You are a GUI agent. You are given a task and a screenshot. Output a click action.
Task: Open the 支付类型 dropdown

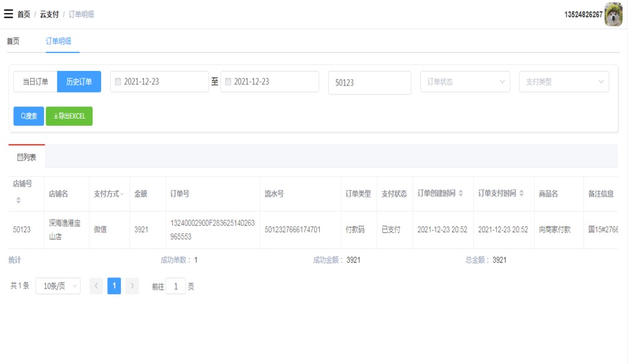coord(564,82)
